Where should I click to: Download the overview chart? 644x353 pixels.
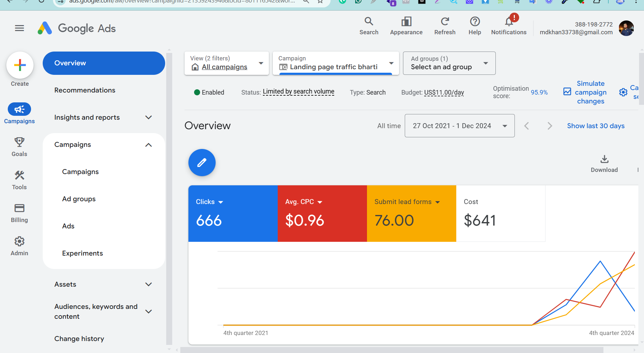pos(604,164)
